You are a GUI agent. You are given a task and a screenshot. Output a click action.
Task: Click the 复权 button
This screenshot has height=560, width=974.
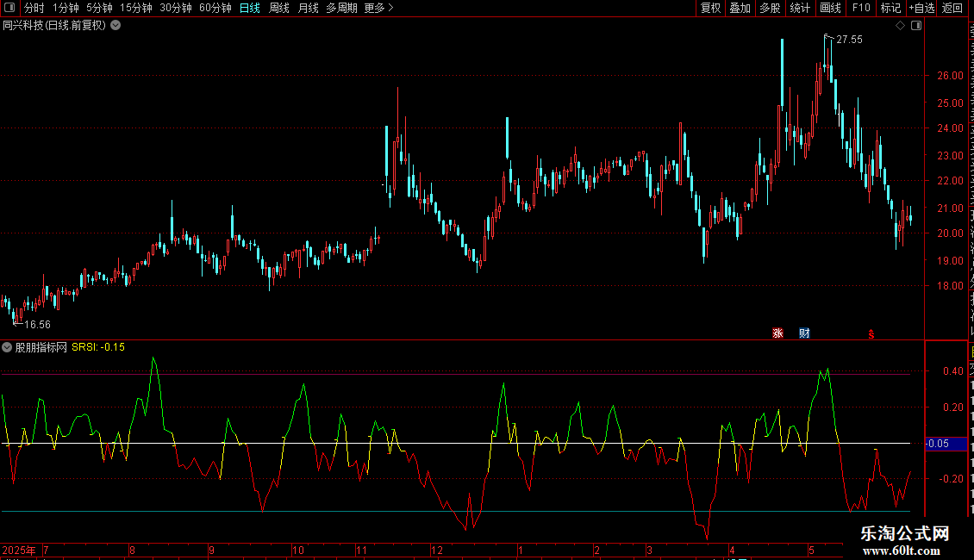click(x=710, y=8)
